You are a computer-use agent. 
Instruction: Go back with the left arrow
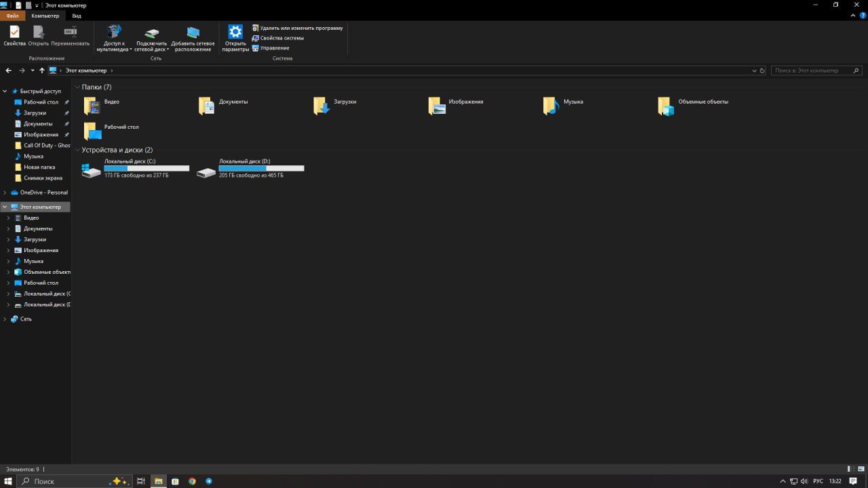[9, 70]
